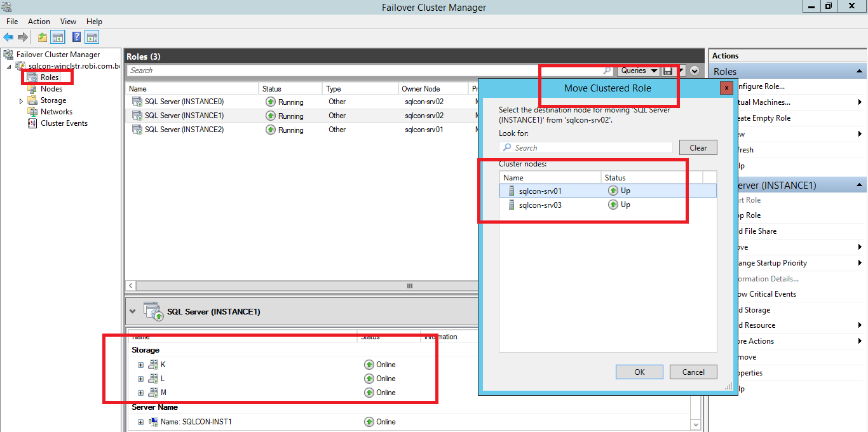Sort roles by Owner Node column header
The image size is (868, 432).
tap(433, 89)
